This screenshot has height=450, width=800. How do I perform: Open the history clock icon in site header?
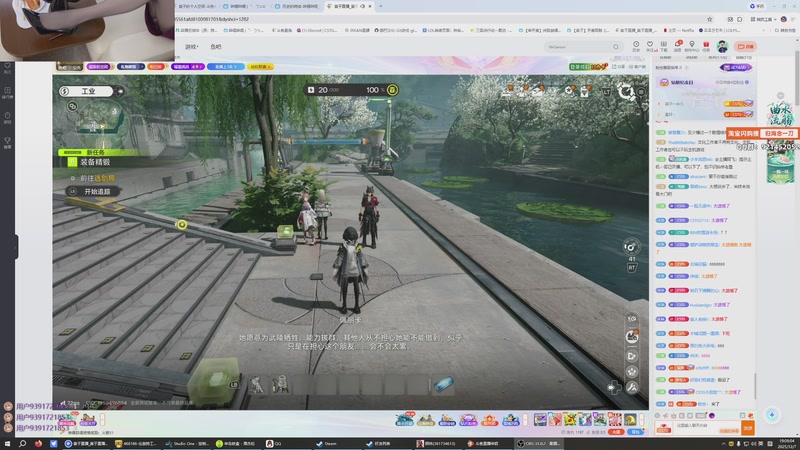point(636,46)
